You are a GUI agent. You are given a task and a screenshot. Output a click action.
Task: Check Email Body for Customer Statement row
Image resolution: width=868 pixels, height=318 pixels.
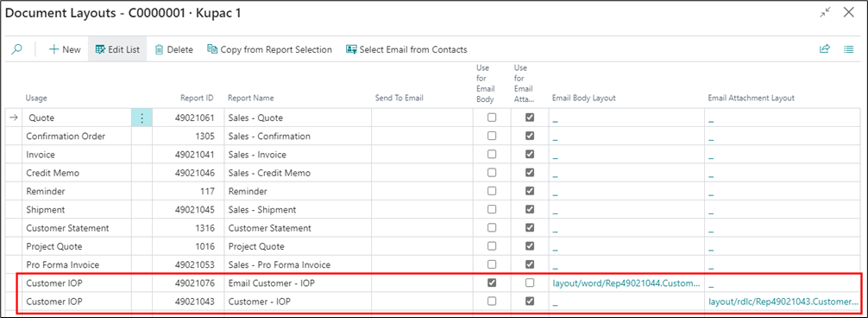[x=492, y=227]
